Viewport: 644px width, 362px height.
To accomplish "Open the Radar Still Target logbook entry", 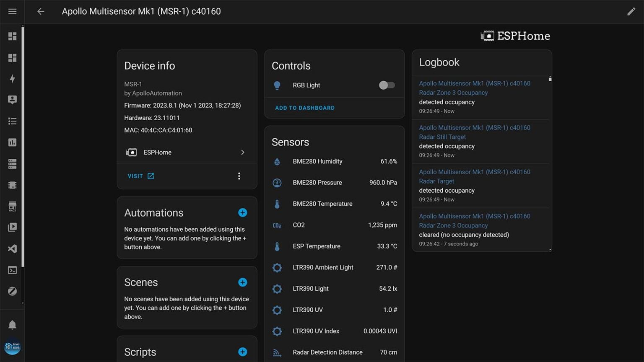I will click(x=442, y=137).
